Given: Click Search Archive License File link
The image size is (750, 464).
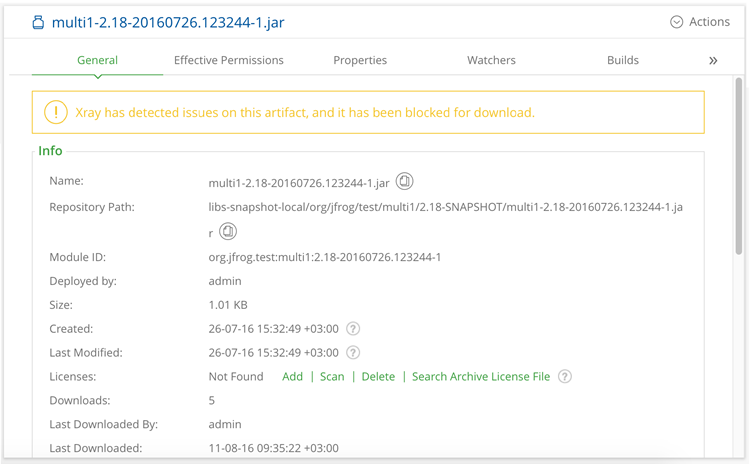Looking at the screenshot, I should [481, 377].
